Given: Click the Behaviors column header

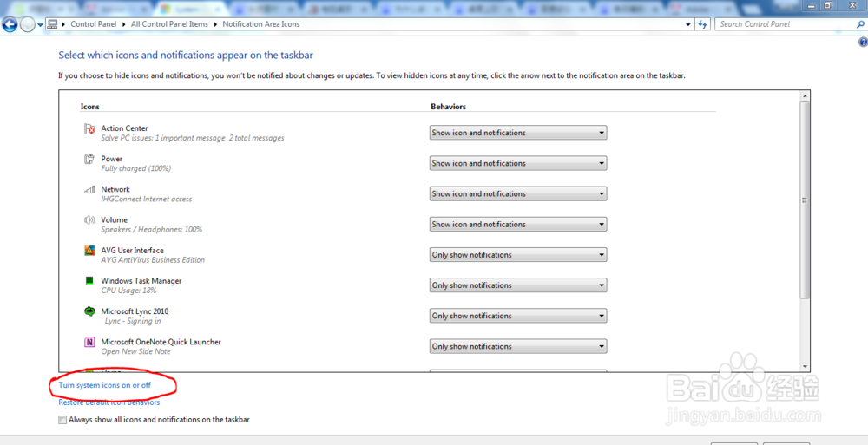Looking at the screenshot, I should pyautogui.click(x=449, y=107).
